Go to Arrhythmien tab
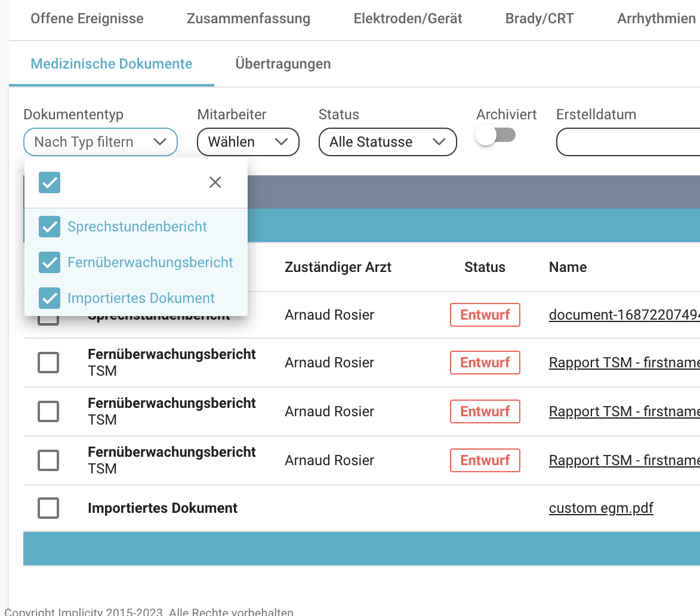 (x=656, y=18)
